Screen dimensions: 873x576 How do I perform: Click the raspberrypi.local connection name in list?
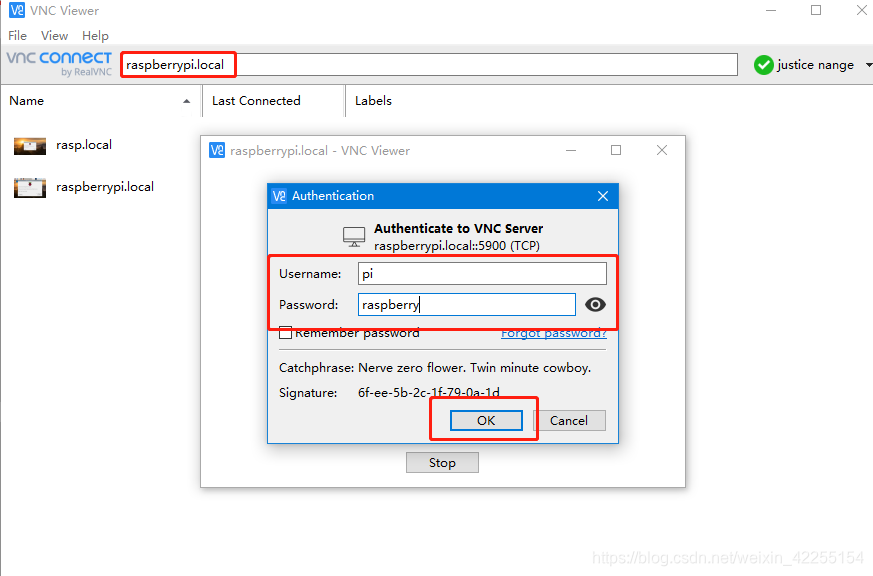coord(105,187)
